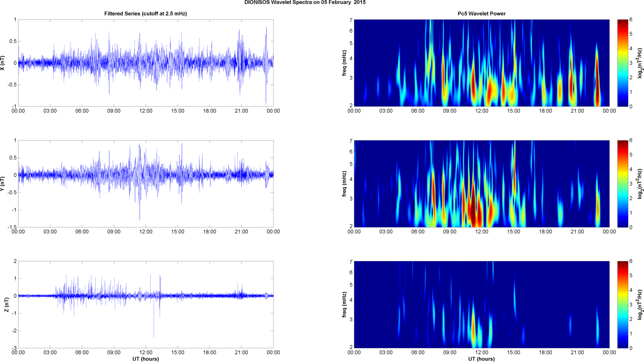
Task: Click the Y (nT) axis label
Action: [x=3, y=184]
